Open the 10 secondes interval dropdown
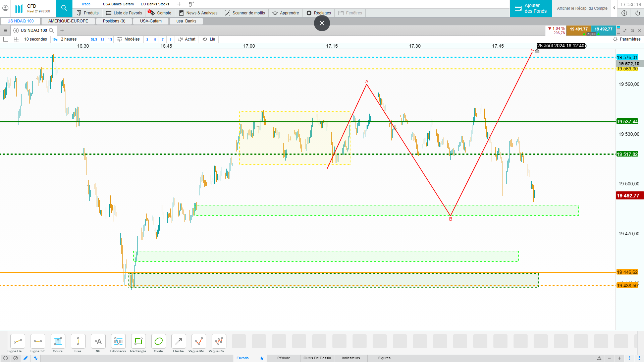The image size is (644, 362). pyautogui.click(x=36, y=39)
